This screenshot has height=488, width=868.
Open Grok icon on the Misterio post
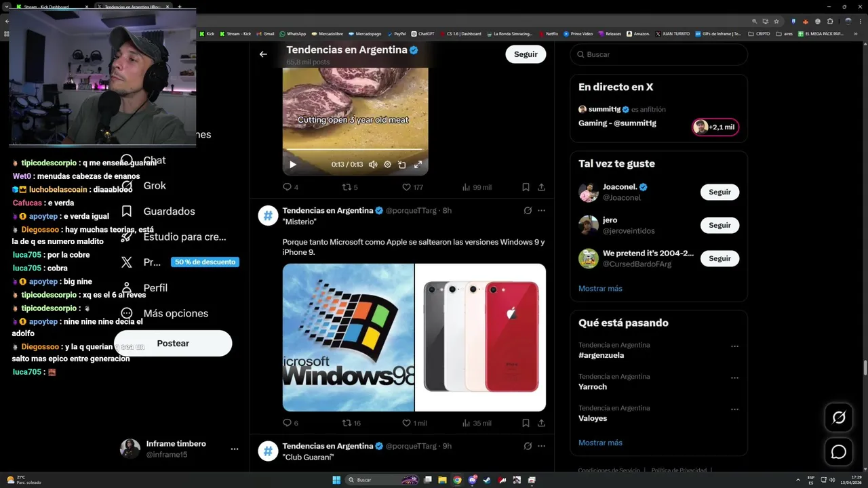click(528, 211)
